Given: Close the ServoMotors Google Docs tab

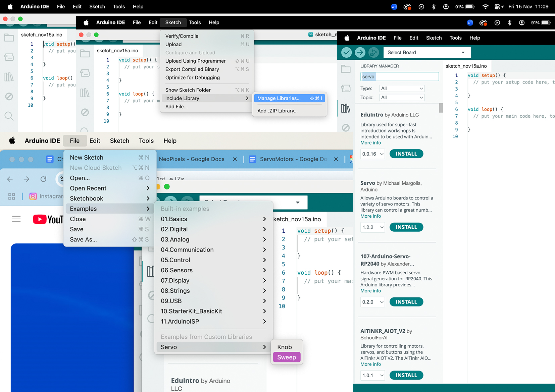Looking at the screenshot, I should coord(336,159).
